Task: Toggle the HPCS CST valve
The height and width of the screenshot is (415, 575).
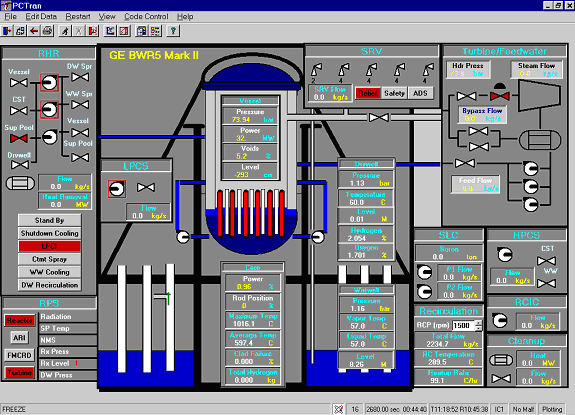Action: click(546, 261)
